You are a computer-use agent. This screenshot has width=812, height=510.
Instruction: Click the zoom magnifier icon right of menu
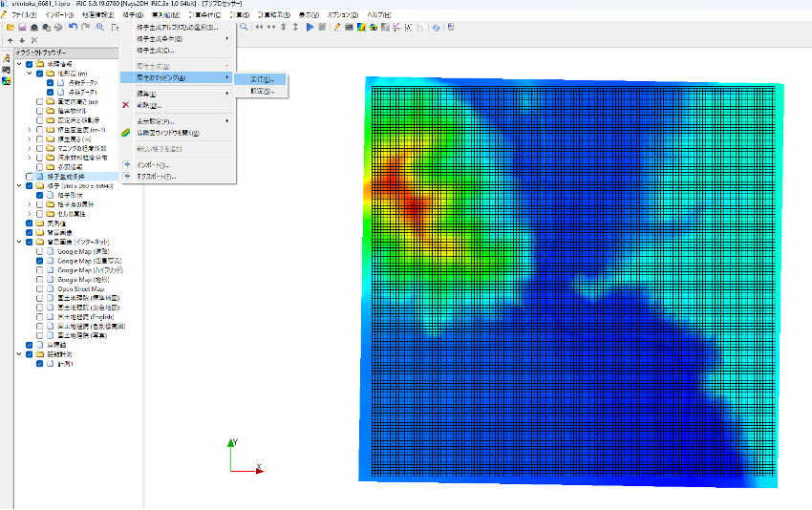point(244,27)
